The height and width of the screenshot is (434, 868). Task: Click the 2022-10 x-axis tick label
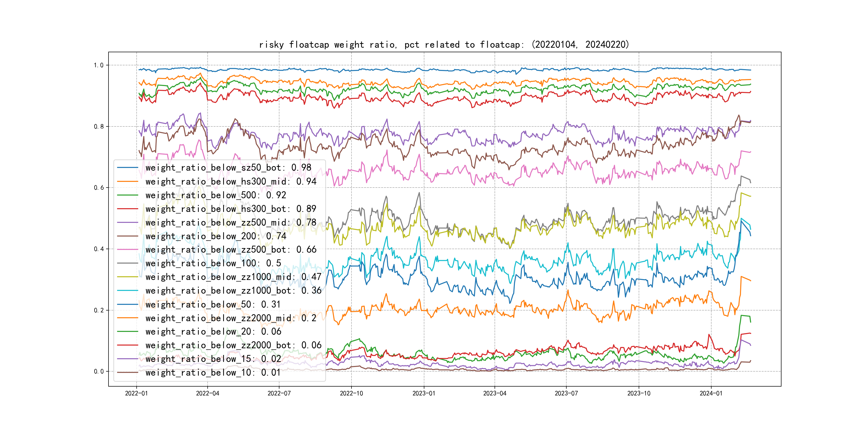[351, 393]
